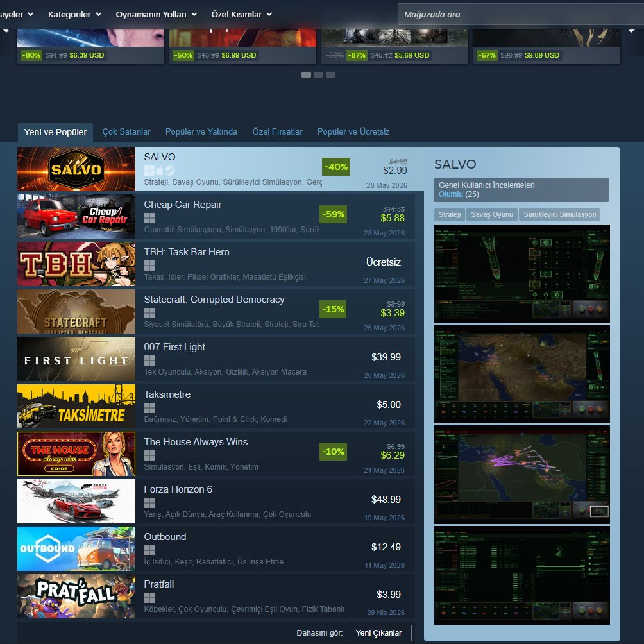
Task: Click the -40% discount badge on SALVO
Action: (x=336, y=167)
